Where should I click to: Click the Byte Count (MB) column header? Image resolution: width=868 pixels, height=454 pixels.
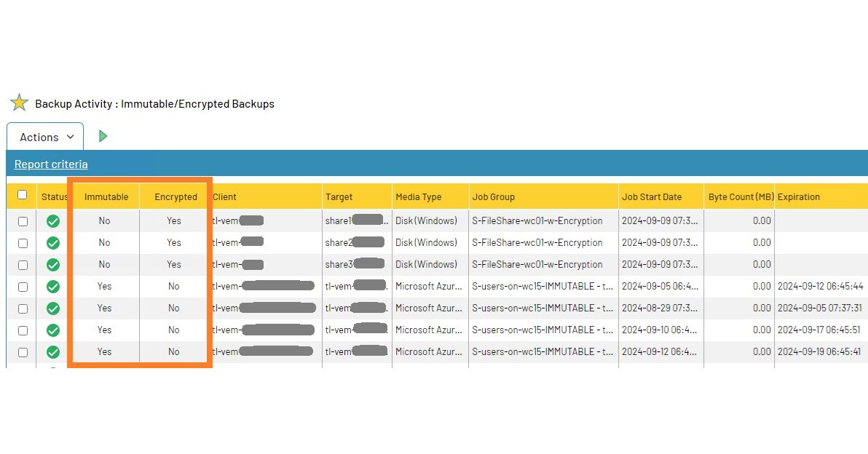[738, 196]
